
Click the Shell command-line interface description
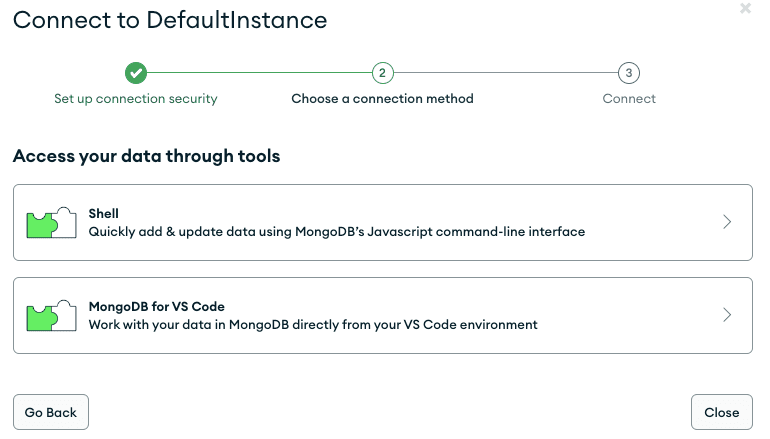[336, 231]
